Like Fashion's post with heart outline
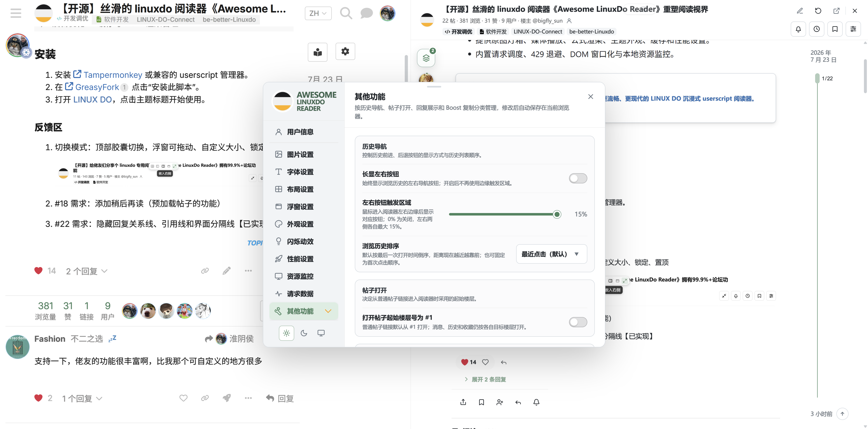868x429 pixels. [183, 398]
